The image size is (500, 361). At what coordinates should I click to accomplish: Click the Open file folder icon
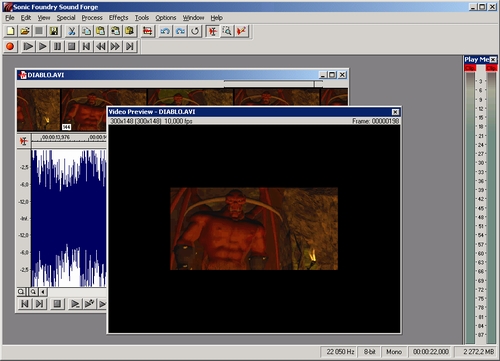point(25,31)
